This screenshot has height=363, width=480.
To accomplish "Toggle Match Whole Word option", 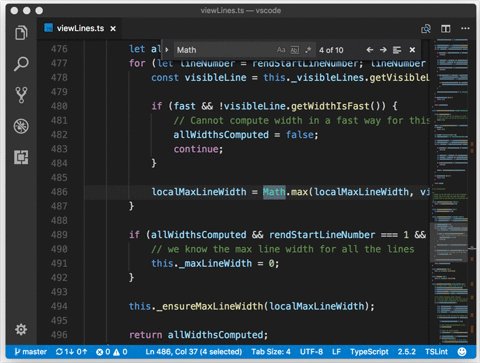I will point(295,50).
